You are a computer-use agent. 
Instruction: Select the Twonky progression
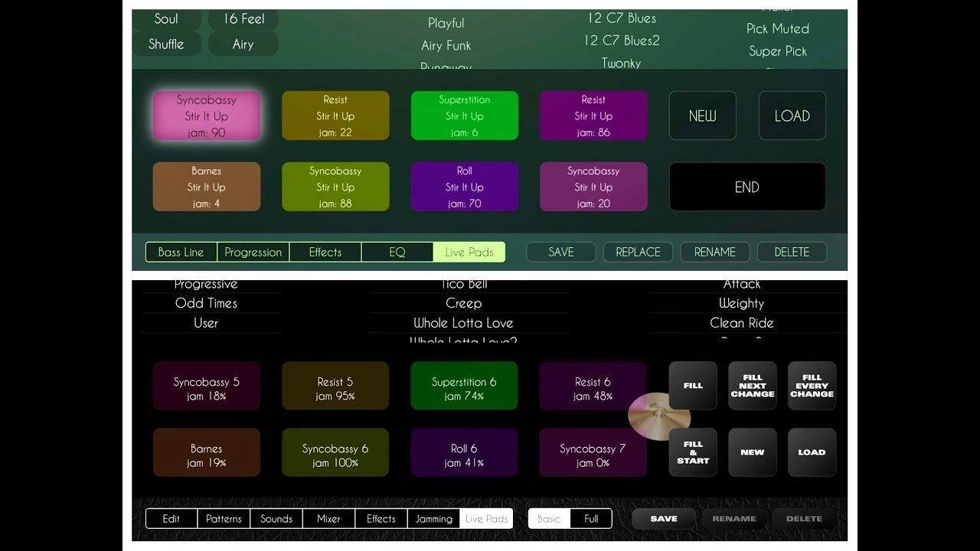622,63
